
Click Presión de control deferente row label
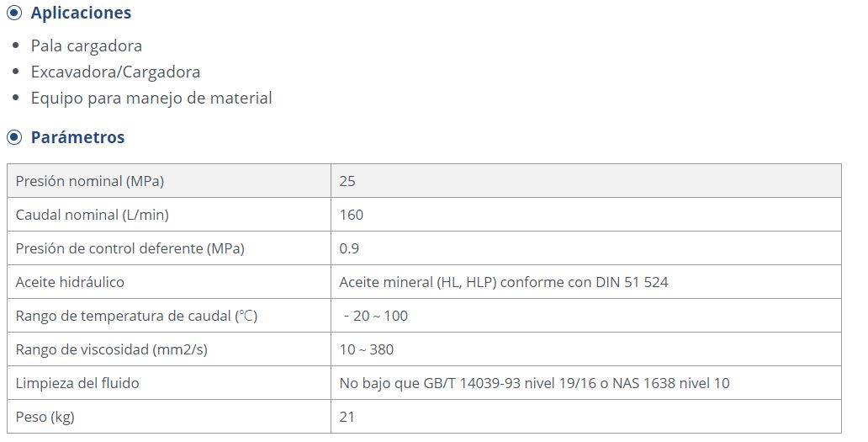coord(130,248)
